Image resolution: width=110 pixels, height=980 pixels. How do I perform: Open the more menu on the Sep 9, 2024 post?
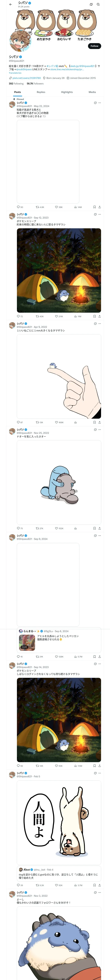tap(100, 536)
